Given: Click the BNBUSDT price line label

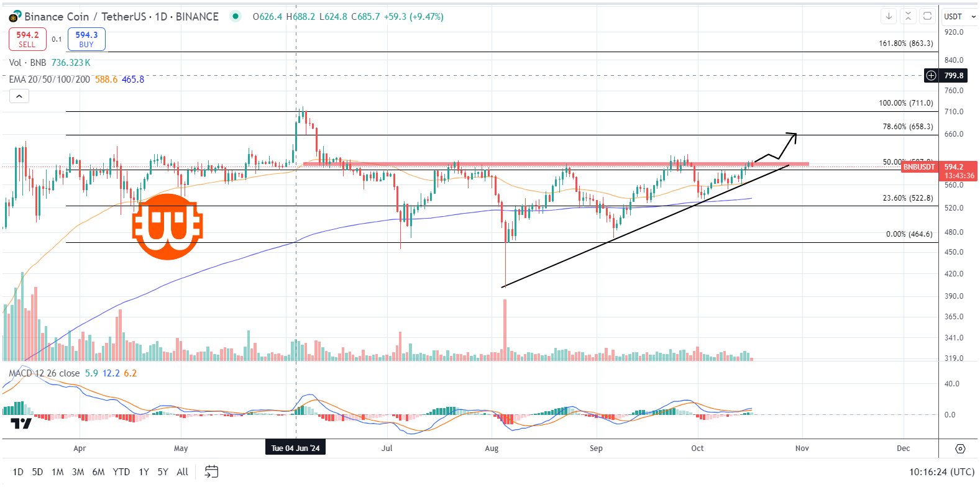Looking at the screenshot, I should point(918,167).
